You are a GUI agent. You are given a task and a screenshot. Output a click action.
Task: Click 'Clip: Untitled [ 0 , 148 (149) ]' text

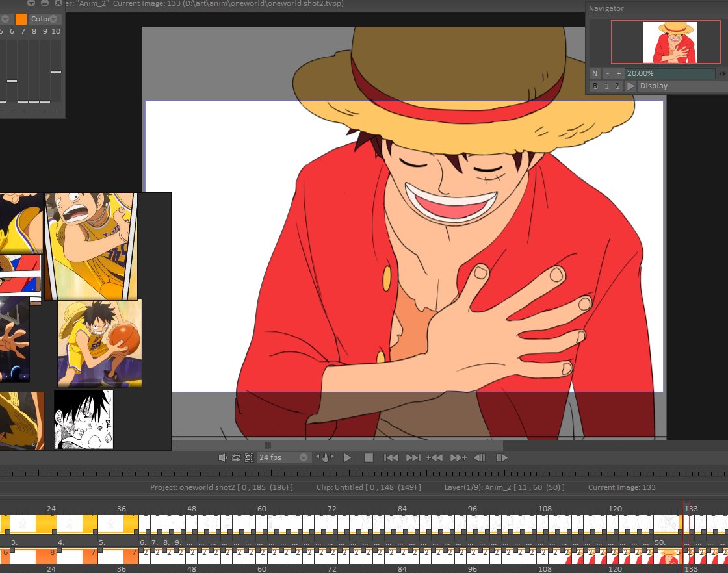[369, 487]
